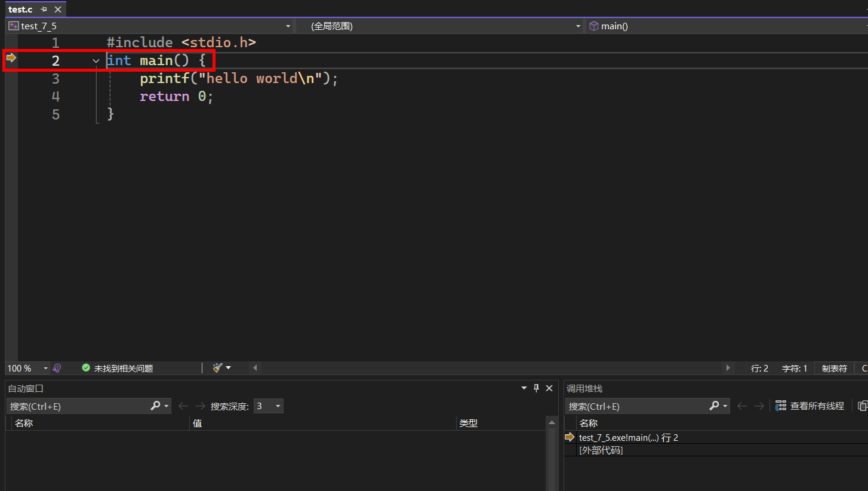
Task: Select the test.c editor tab
Action: pyautogui.click(x=20, y=10)
